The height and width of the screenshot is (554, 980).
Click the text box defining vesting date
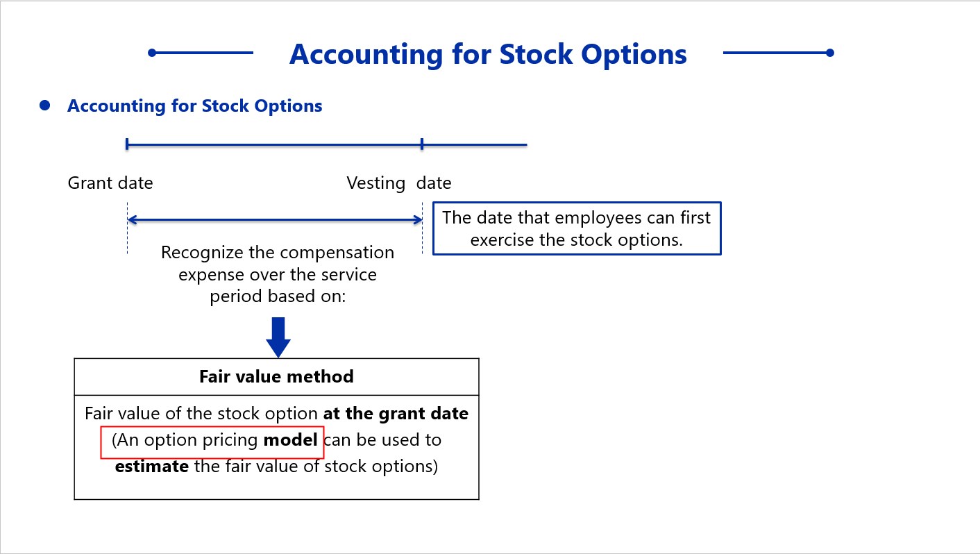tap(577, 228)
